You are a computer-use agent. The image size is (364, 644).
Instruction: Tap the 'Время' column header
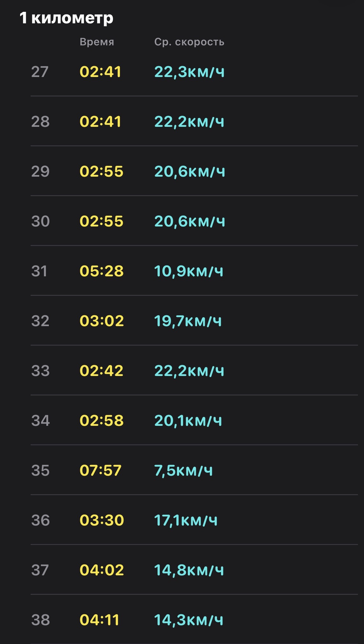pos(97,42)
